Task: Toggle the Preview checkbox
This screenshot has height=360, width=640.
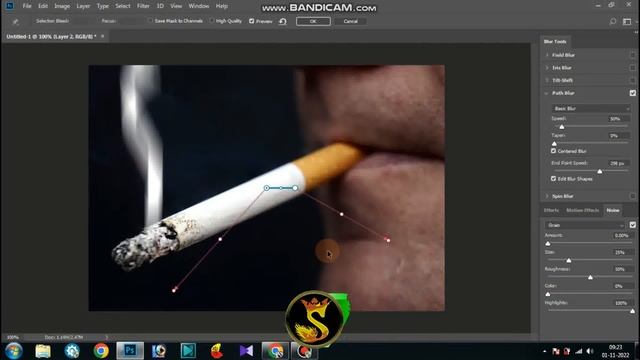Action: click(x=251, y=21)
